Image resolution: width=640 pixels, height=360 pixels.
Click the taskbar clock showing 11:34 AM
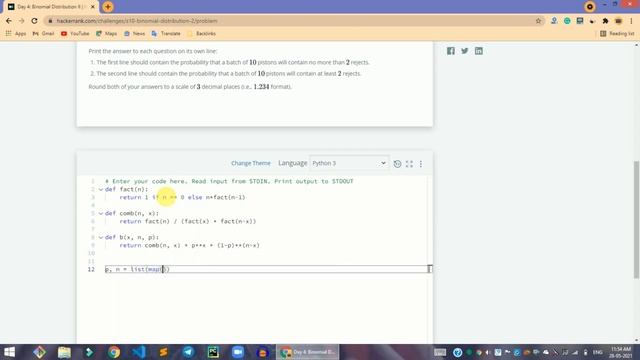tap(621, 352)
